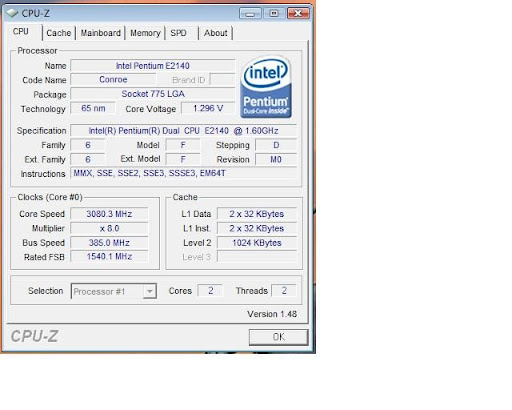Click the Technology value 65 nm
The image size is (512, 410).
(x=93, y=108)
